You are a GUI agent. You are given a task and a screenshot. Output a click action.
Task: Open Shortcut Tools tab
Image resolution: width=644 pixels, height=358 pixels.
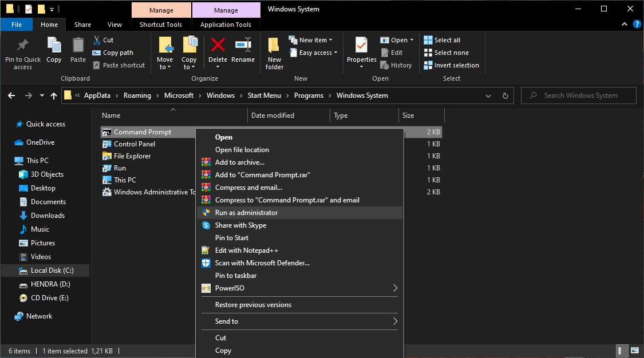(161, 25)
